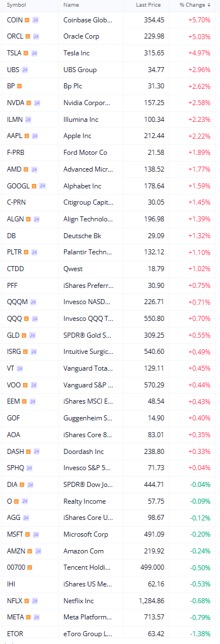The height and width of the screenshot is (644, 220).
Task: Select the Microsoft Corp name
Action: click(86, 534)
